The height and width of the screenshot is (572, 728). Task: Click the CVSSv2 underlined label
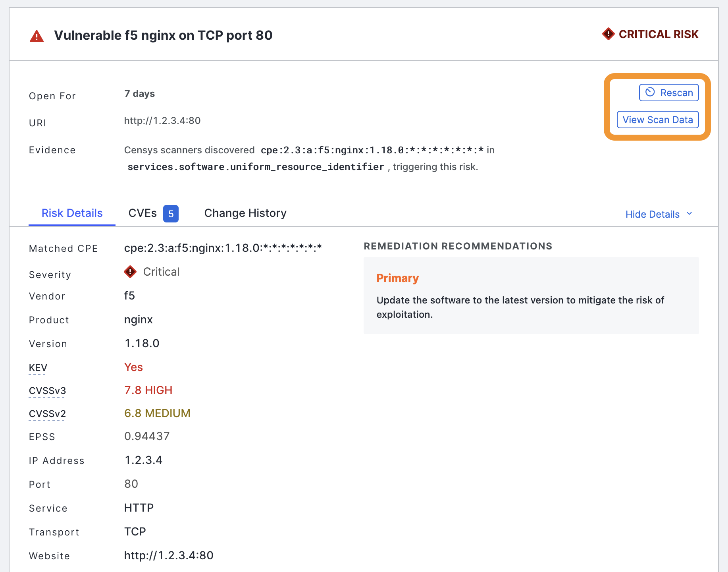coord(47,414)
